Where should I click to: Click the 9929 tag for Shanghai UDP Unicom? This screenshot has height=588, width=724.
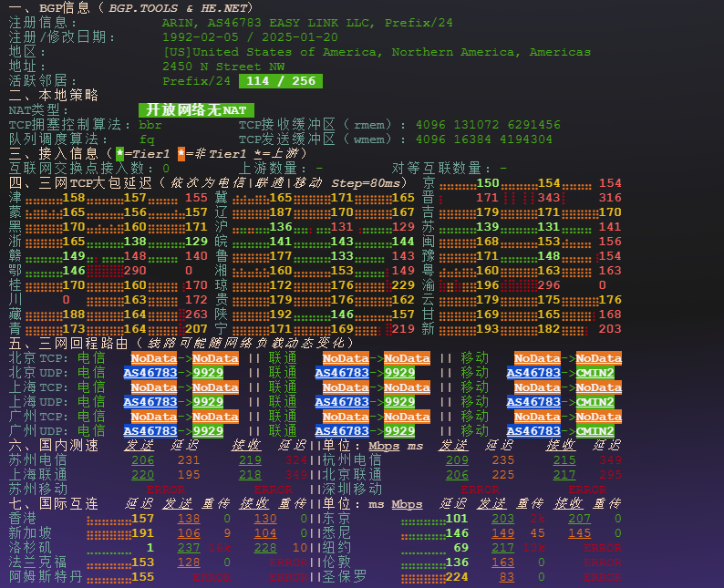(x=399, y=402)
